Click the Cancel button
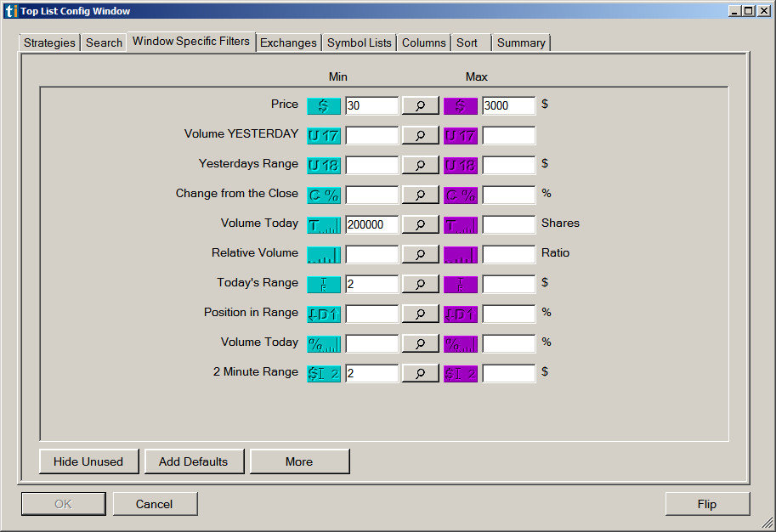Image resolution: width=776 pixels, height=532 pixels. [x=155, y=504]
